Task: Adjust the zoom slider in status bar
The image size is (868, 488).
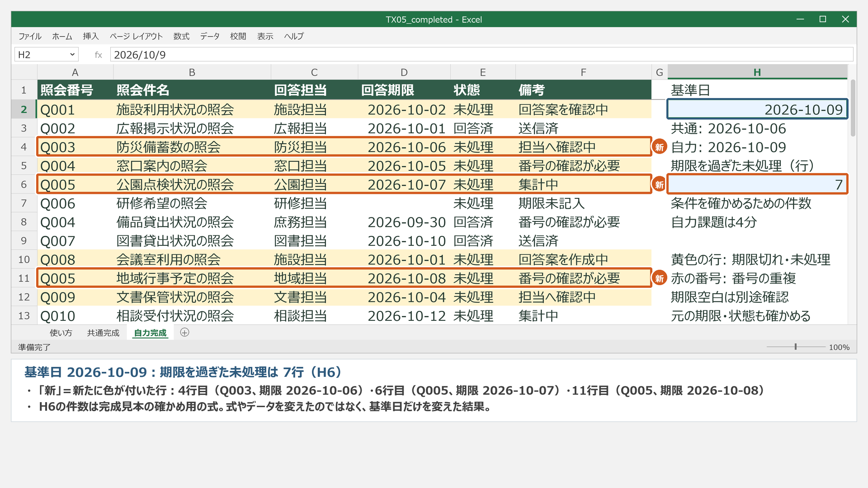Action: (x=796, y=347)
